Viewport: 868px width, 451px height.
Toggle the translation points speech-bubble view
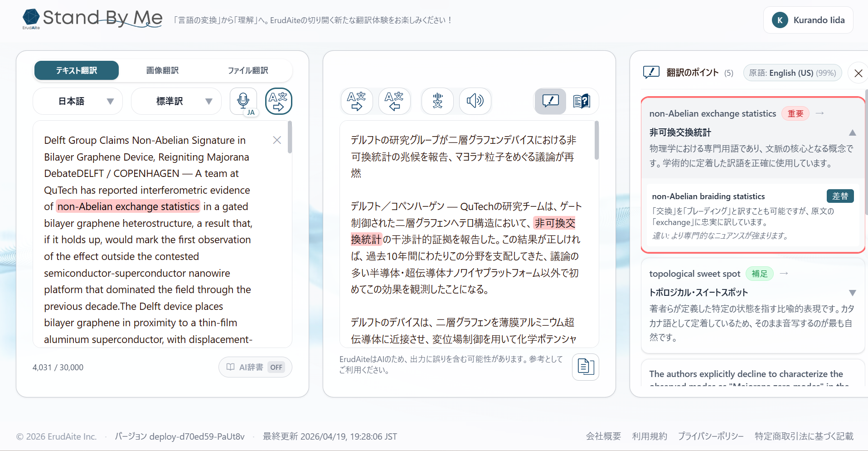coord(550,101)
